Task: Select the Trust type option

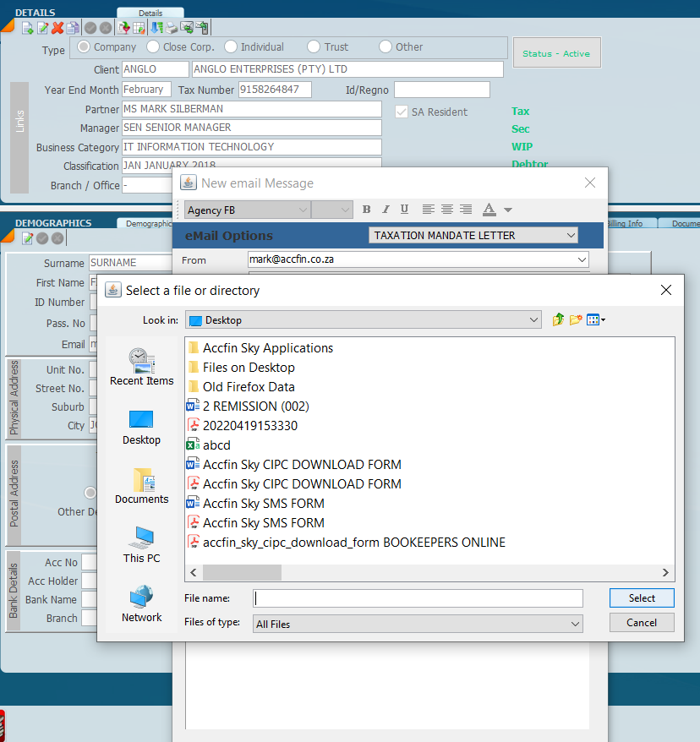Action: pyautogui.click(x=314, y=47)
